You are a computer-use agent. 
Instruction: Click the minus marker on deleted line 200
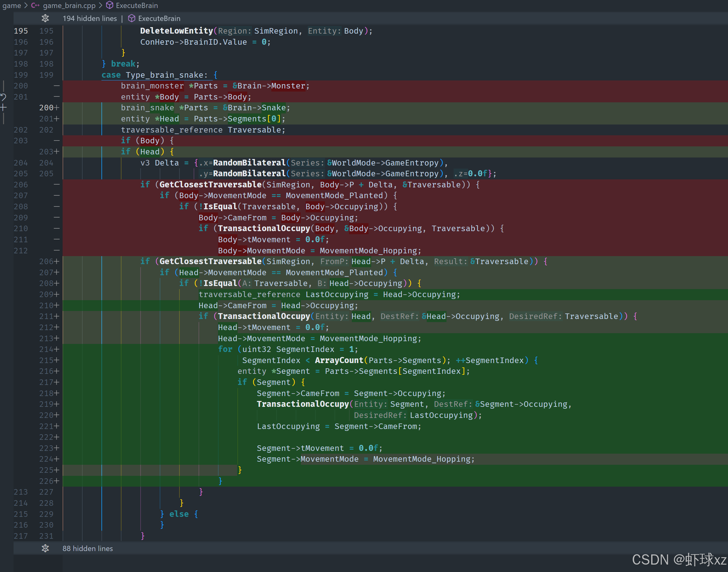coord(57,86)
